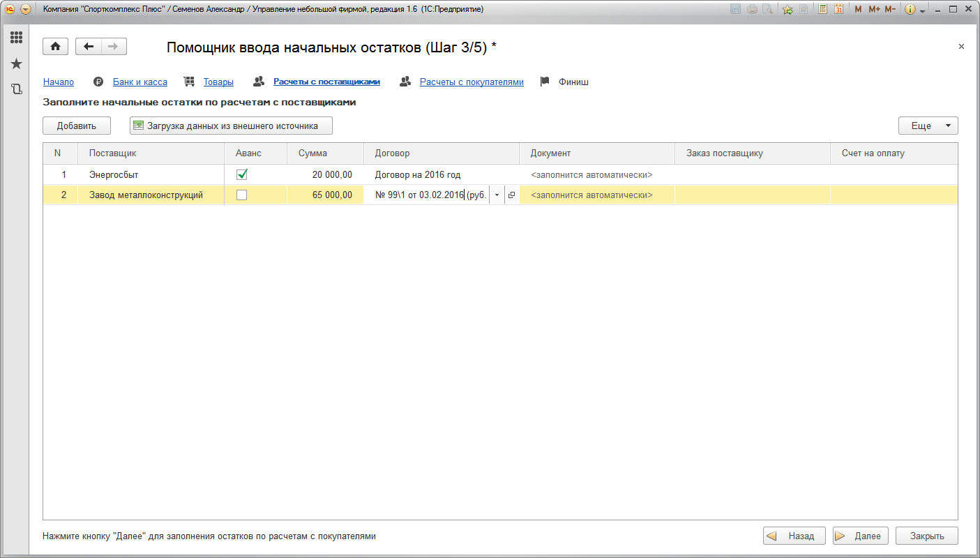
Task: Open the History panel icon in the sidebar
Action: click(x=16, y=89)
